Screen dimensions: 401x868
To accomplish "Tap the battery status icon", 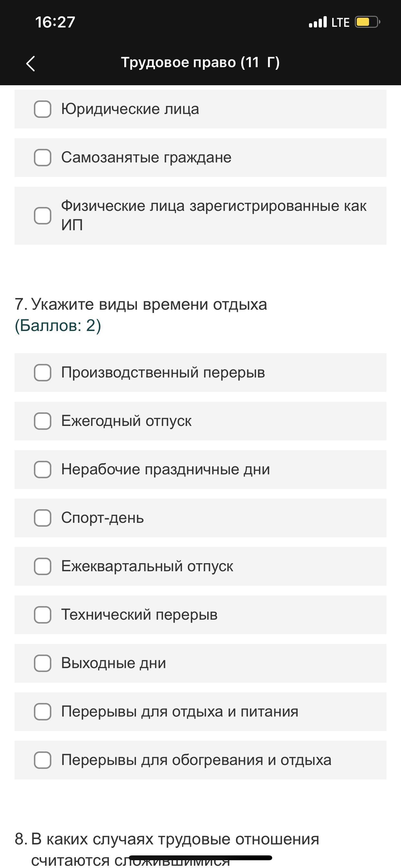I will tap(367, 22).
